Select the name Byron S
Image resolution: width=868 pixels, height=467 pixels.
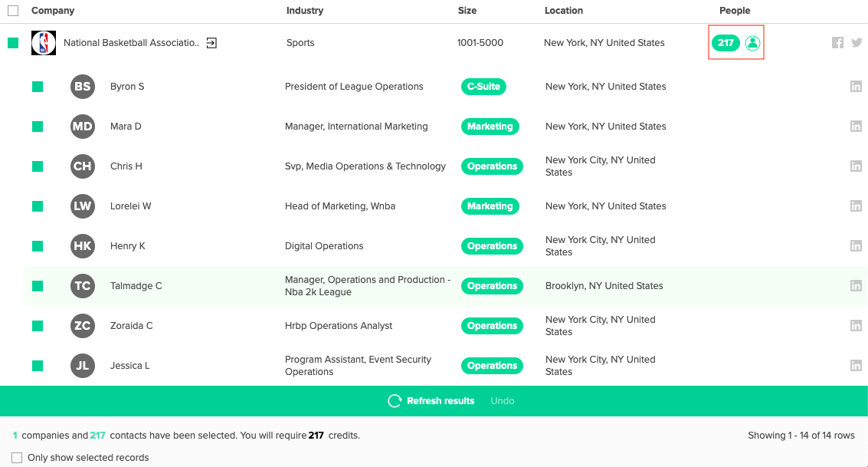coord(127,87)
